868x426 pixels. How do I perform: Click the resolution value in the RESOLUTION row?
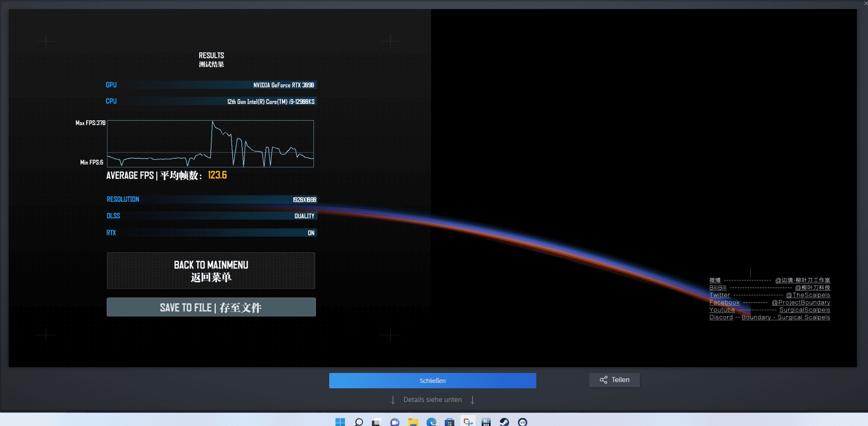[304, 200]
